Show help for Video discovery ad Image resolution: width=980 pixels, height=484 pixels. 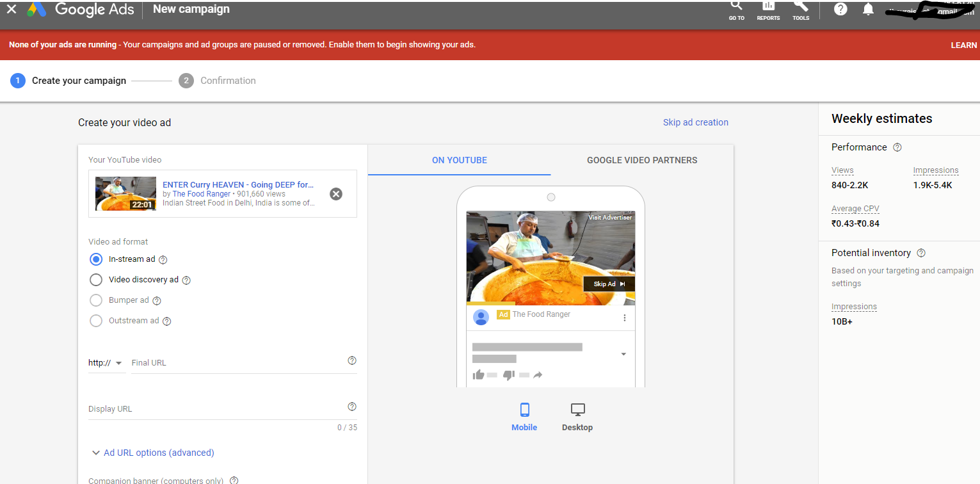186,280
